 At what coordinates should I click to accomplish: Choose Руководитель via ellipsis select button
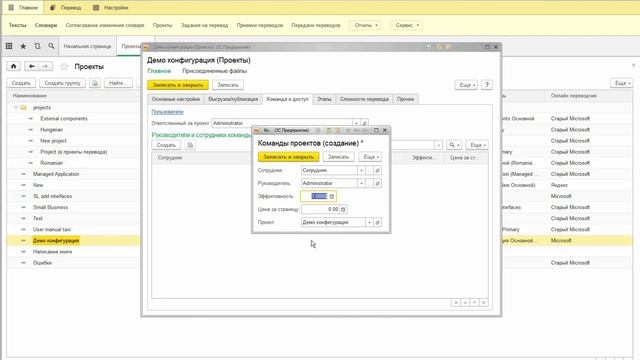369,183
